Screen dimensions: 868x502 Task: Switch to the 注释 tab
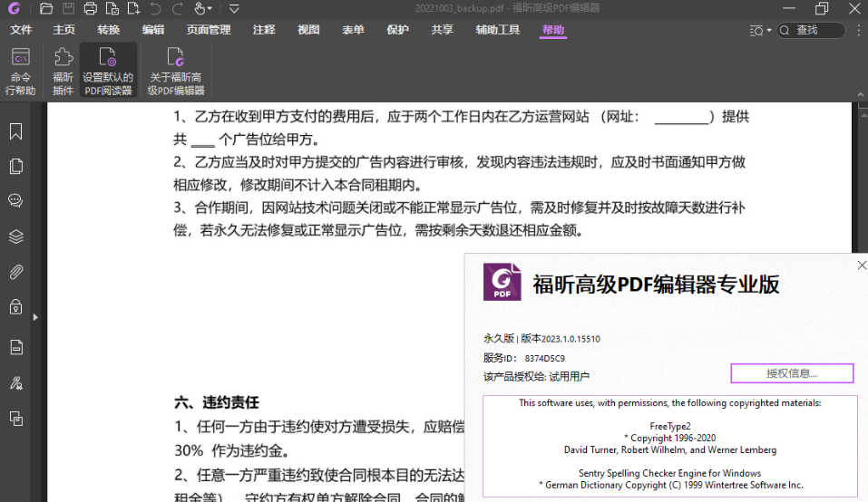coord(264,30)
